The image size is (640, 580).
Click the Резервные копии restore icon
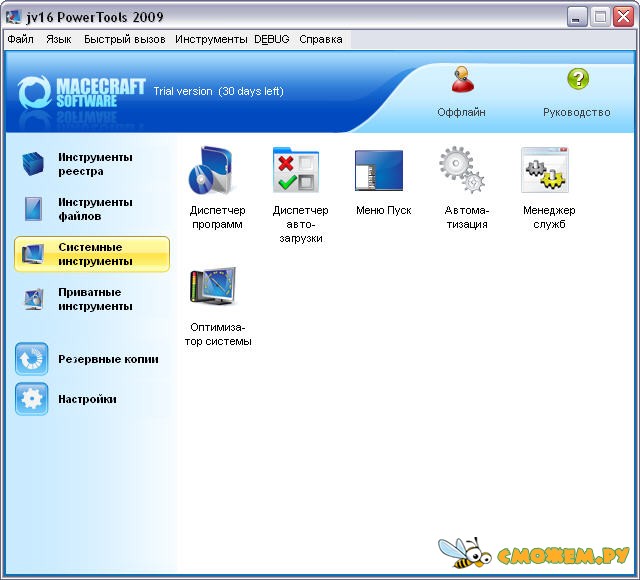(31, 359)
